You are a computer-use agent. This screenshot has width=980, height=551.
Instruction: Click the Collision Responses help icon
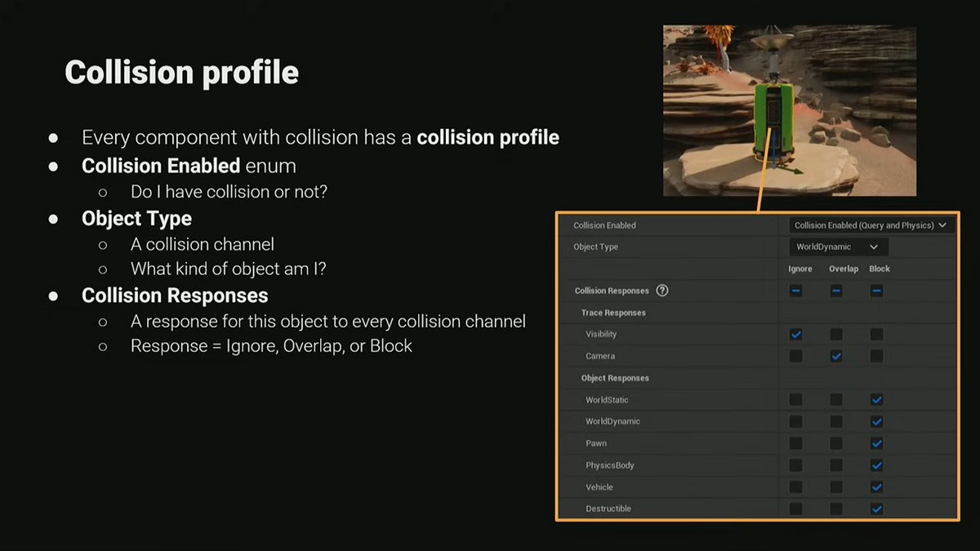[661, 290]
